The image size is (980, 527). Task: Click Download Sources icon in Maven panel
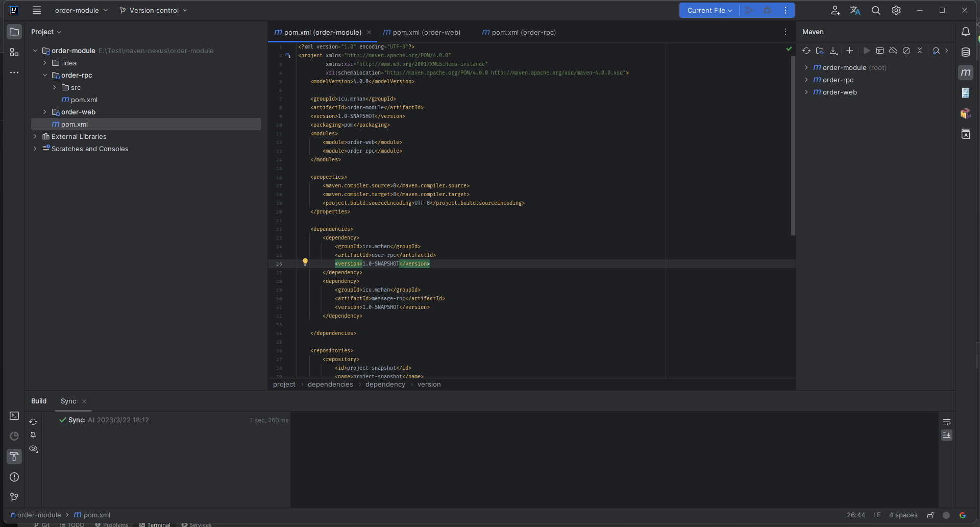coord(834,51)
